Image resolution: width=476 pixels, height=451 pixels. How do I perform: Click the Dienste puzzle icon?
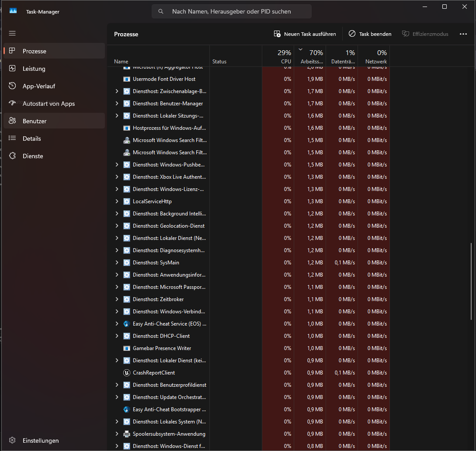[x=12, y=156]
